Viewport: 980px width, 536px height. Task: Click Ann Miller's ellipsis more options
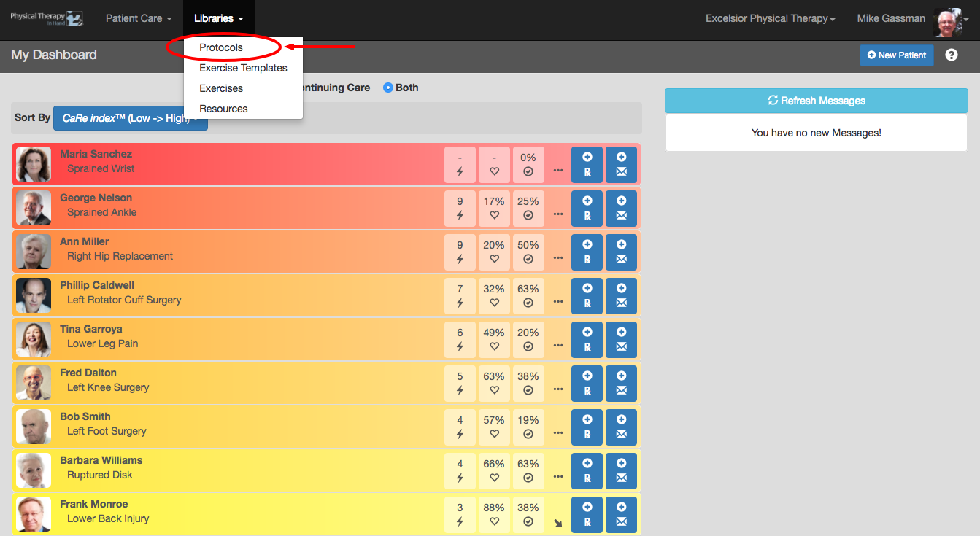[x=558, y=257]
